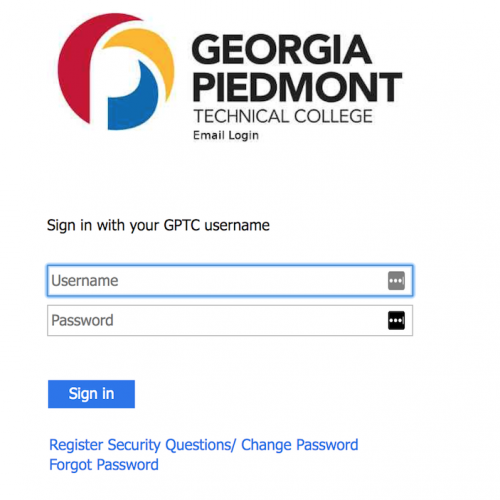Open Register Security Questions/ Change Password link
This screenshot has height=500, width=500.
[204, 445]
